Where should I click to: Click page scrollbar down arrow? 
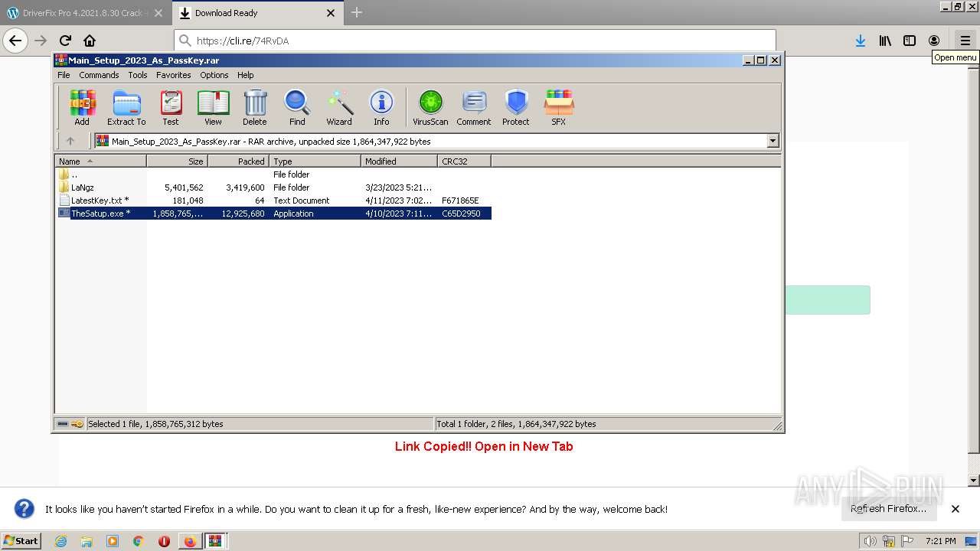974,481
